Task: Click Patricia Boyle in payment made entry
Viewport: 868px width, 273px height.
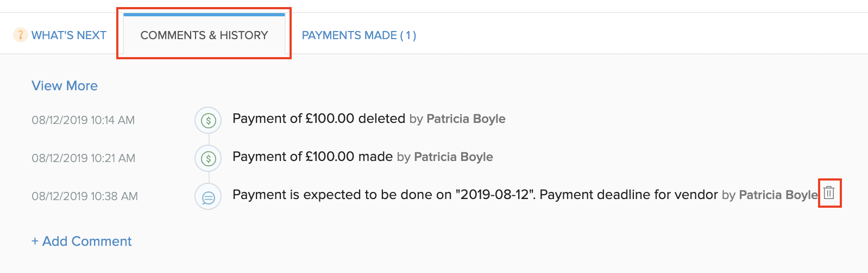Action: tap(453, 157)
